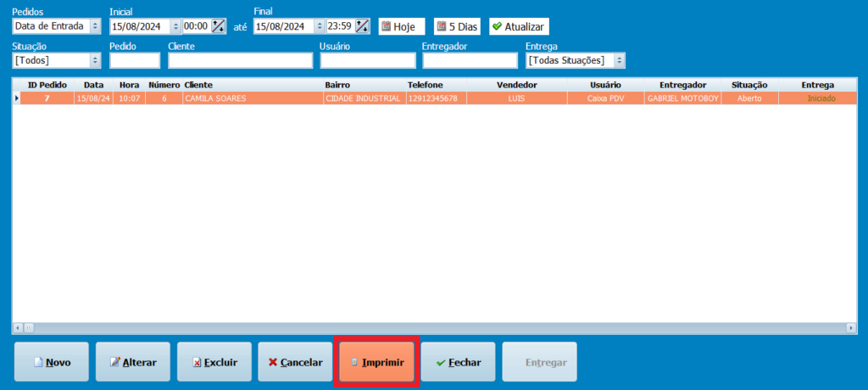Sort by the ID Pedido column header
The height and width of the screenshot is (390, 868).
click(47, 85)
